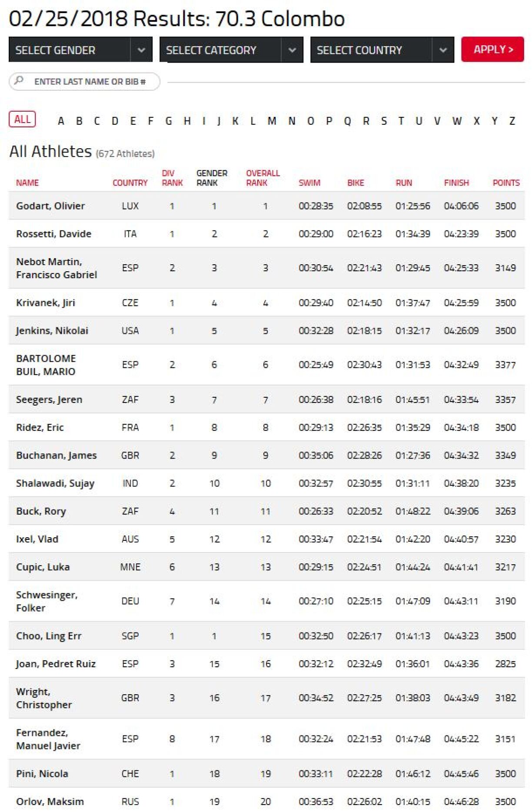Open the Select Country dropdown

pyautogui.click(x=382, y=50)
